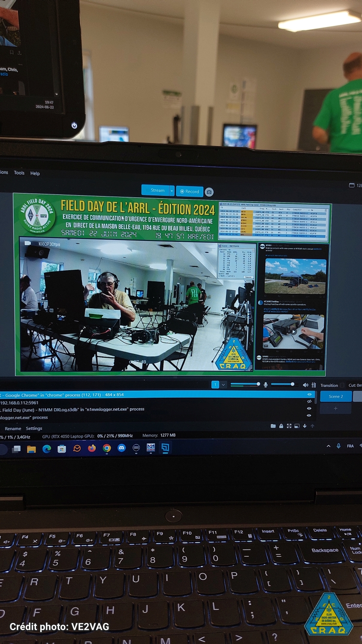The height and width of the screenshot is (644, 362).
Task: Hide the Google Chrome source using its eye icon
Action: coord(309,394)
